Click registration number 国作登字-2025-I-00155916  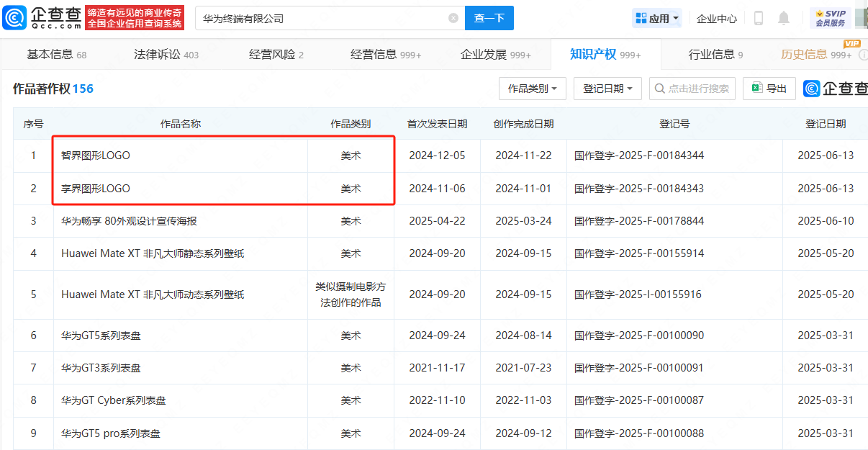click(x=638, y=294)
